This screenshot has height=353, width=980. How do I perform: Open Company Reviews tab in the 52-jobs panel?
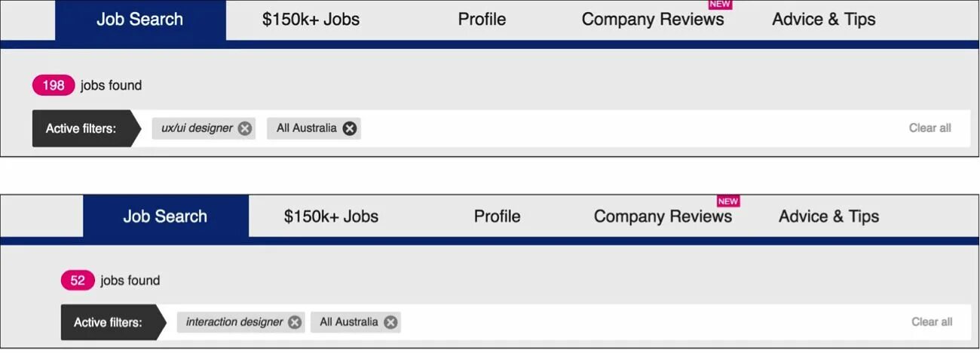tap(663, 216)
